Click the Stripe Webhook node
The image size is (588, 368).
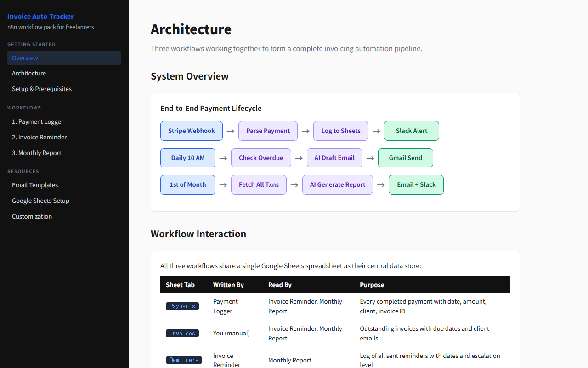(192, 131)
